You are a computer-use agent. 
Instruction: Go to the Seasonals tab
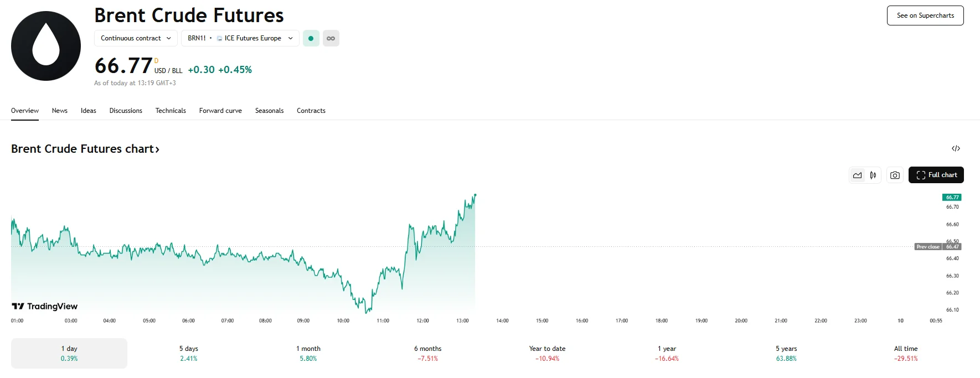pyautogui.click(x=269, y=111)
